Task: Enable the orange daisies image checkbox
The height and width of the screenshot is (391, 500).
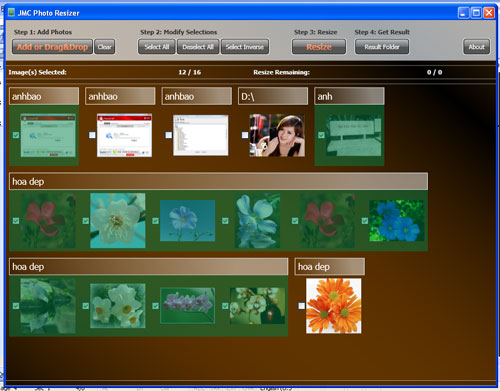Action: [302, 306]
